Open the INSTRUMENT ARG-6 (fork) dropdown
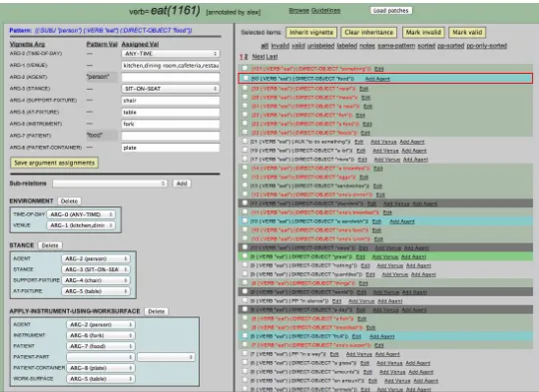The height and width of the screenshot is (392, 539). (x=101, y=335)
